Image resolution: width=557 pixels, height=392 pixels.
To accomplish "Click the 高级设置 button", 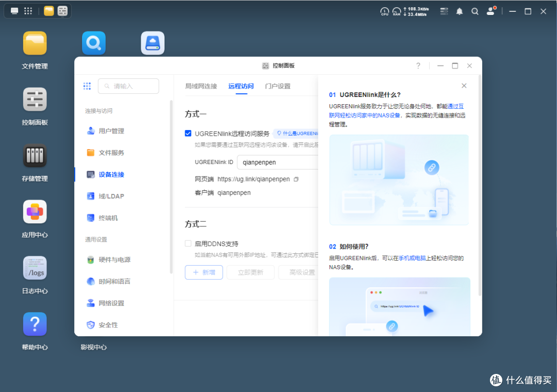I will 299,272.
